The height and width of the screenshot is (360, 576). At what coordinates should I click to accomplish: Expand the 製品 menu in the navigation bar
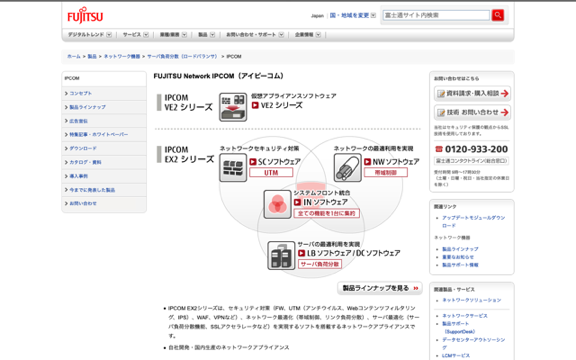206,35
